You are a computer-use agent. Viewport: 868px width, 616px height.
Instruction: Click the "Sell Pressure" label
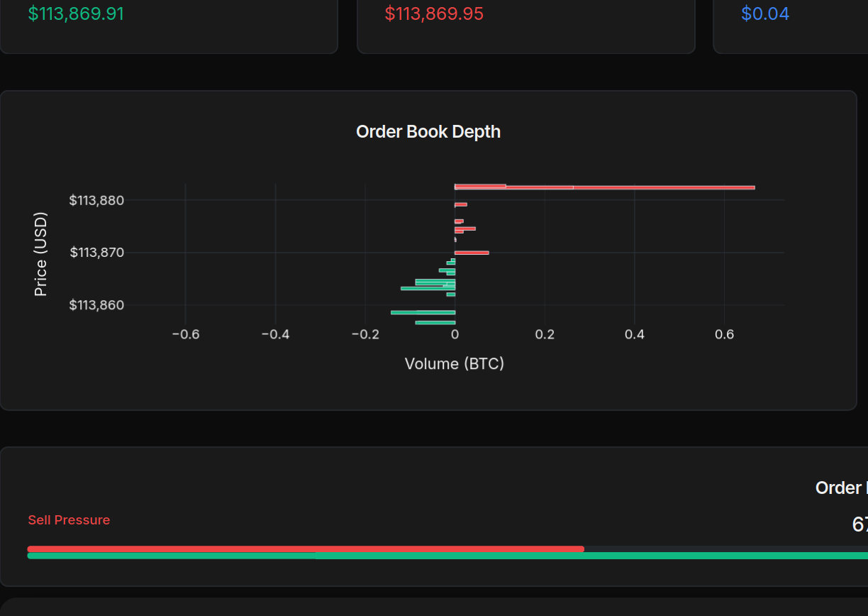click(x=69, y=520)
